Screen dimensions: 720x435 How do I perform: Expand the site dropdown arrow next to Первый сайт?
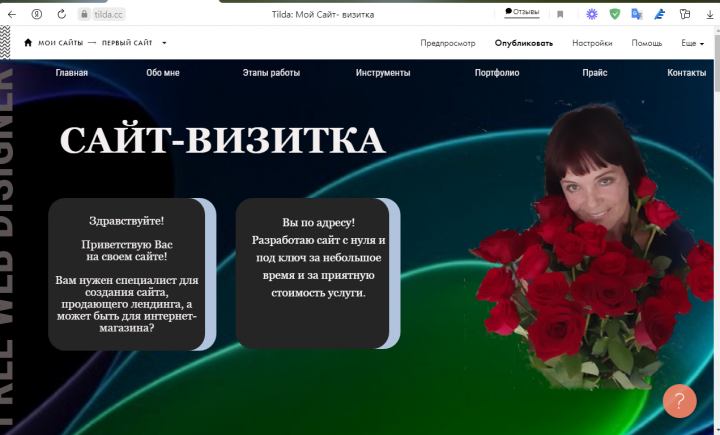[164, 43]
